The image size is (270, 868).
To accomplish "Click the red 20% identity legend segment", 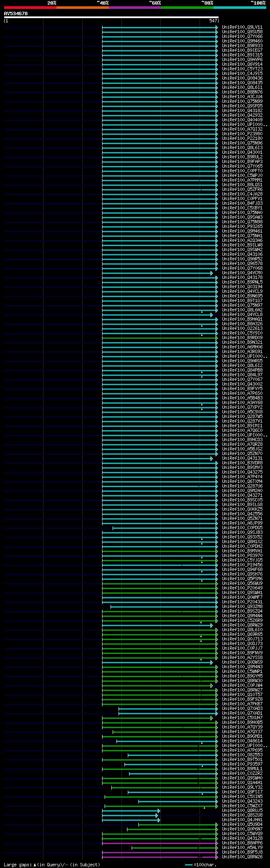I will [30, 8].
